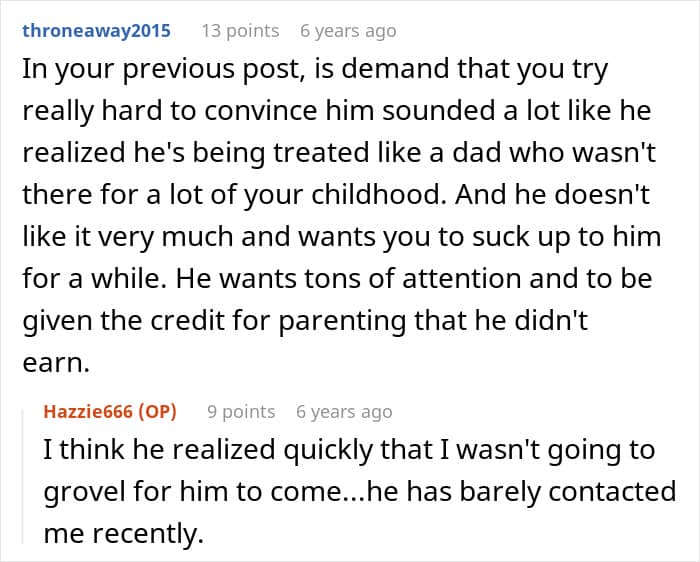Open timestamp permalink on throneaway2015's comment
Viewport: 700px width, 562px height.
click(x=348, y=30)
